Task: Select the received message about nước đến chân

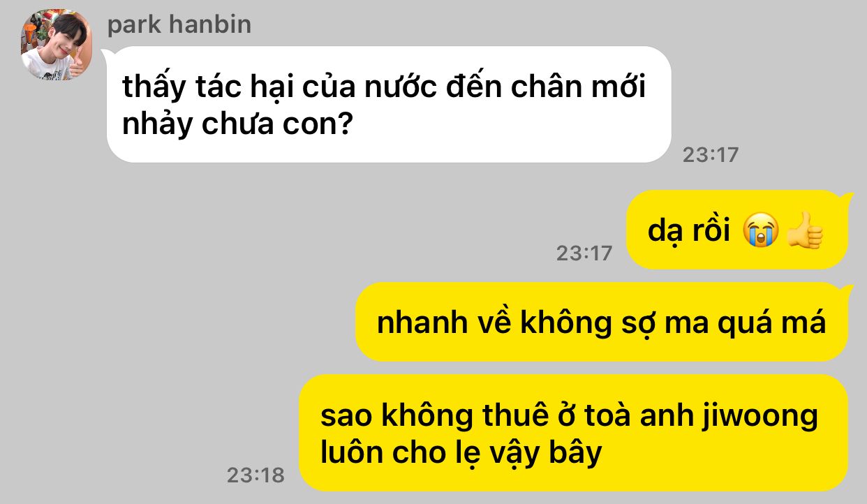Action: pyautogui.click(x=389, y=105)
